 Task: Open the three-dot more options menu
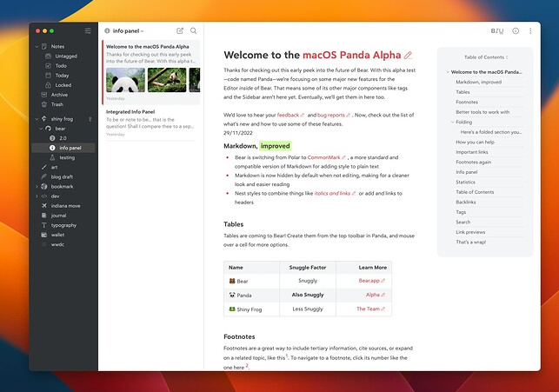tap(530, 31)
